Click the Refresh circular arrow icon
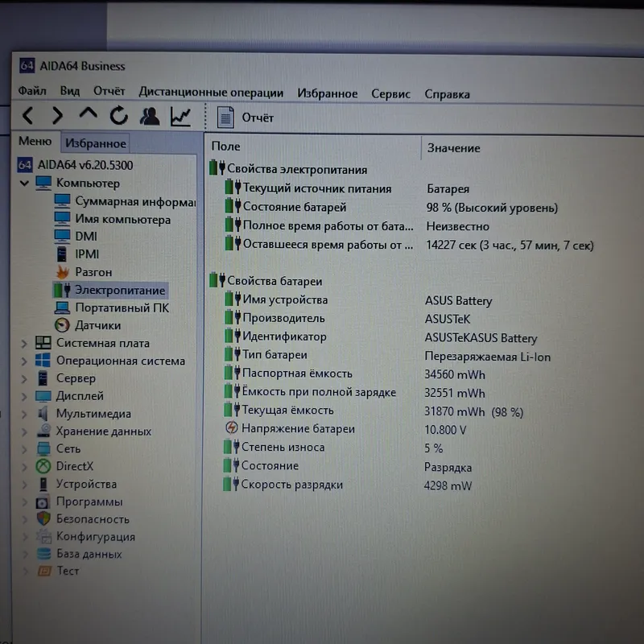 [x=118, y=115]
